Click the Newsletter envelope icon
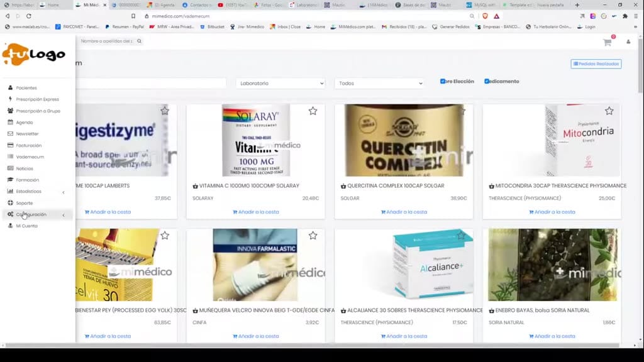Viewport: 644px width, 362px height. coord(10,133)
